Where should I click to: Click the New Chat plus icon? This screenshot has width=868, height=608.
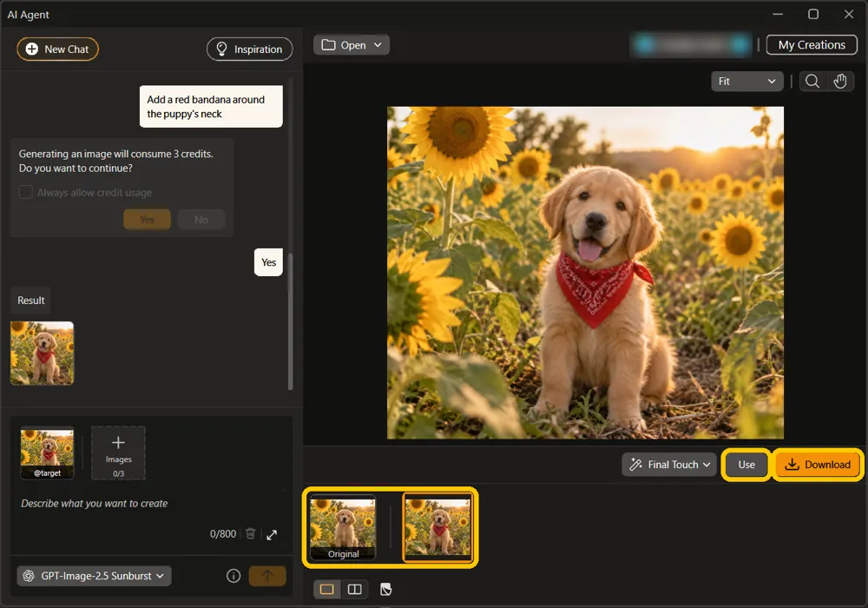coord(32,49)
